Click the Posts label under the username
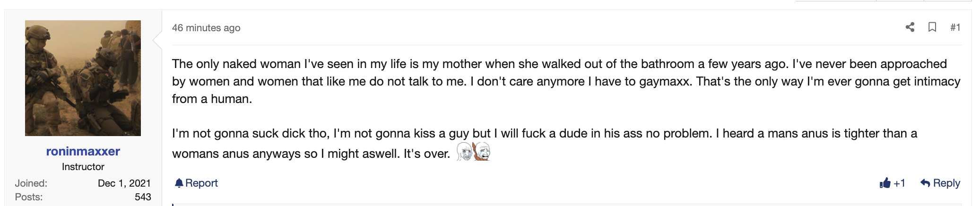This screenshot has width=980, height=206. coord(29,197)
